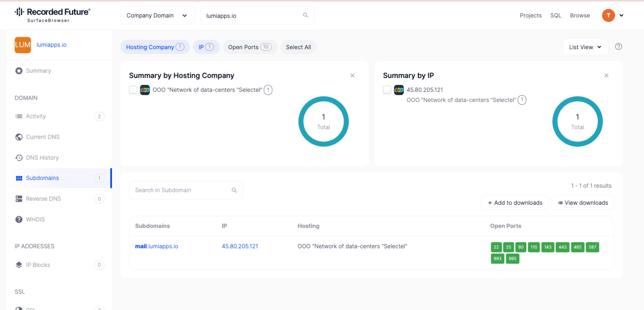Open the help question mark icon
644x310 pixels.
coord(619,46)
